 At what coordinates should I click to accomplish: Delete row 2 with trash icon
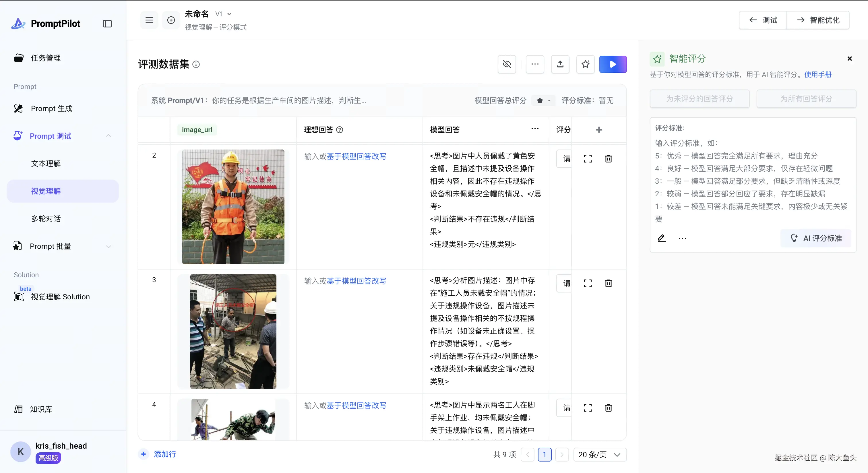pyautogui.click(x=608, y=159)
